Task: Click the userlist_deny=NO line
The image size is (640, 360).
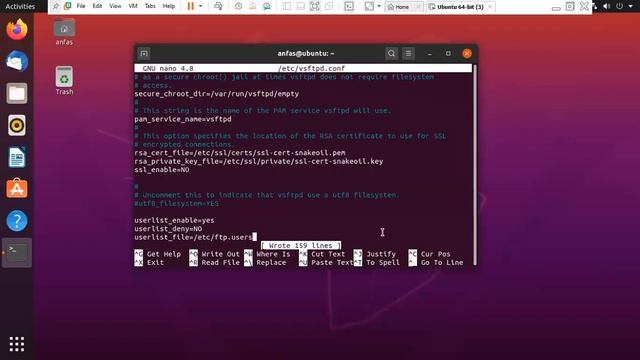Action: [x=168, y=229]
